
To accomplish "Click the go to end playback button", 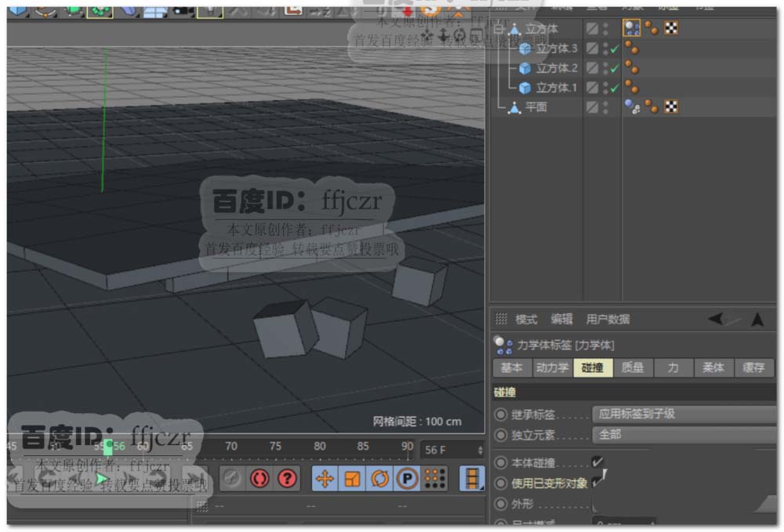I will click(x=195, y=479).
